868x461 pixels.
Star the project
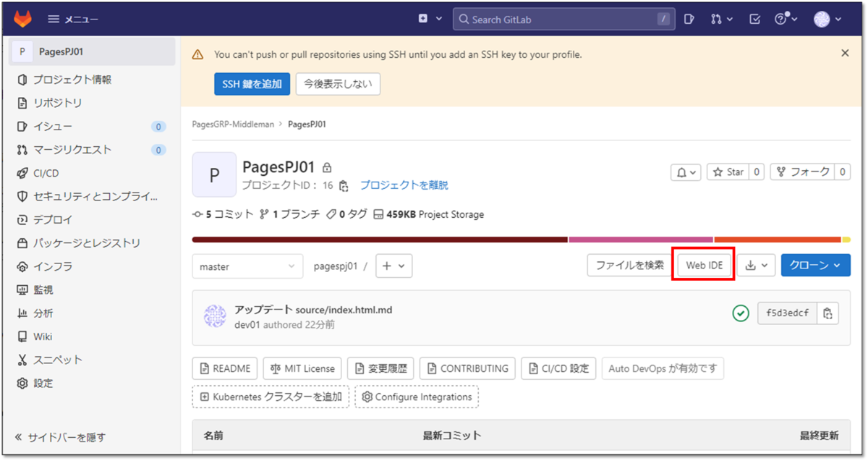(728, 172)
